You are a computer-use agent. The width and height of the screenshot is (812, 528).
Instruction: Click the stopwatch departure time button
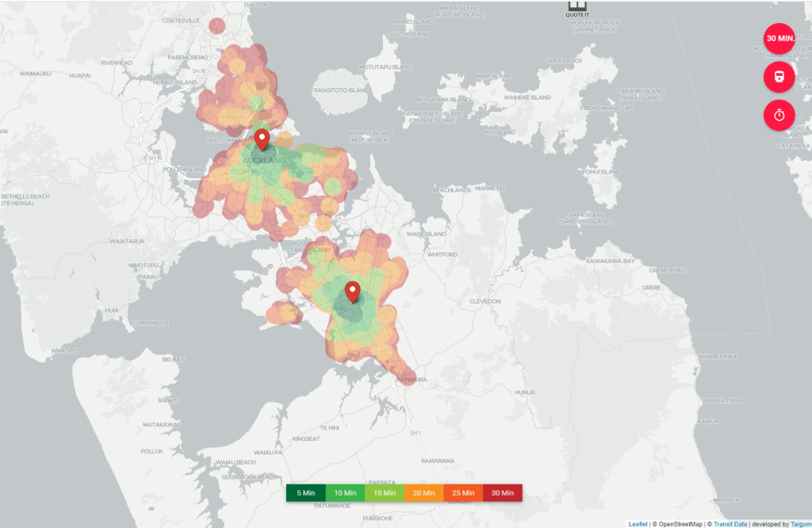[779, 115]
